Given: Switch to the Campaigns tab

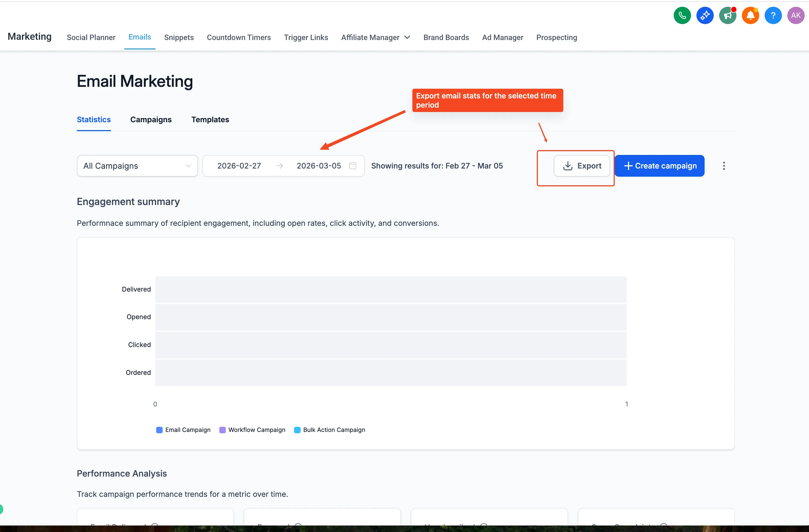Looking at the screenshot, I should tap(151, 120).
